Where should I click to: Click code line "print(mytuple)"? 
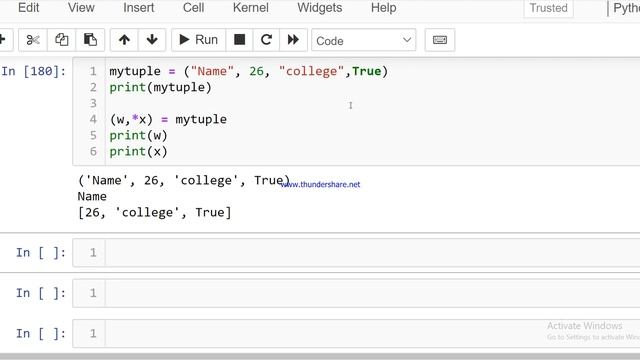(160, 87)
